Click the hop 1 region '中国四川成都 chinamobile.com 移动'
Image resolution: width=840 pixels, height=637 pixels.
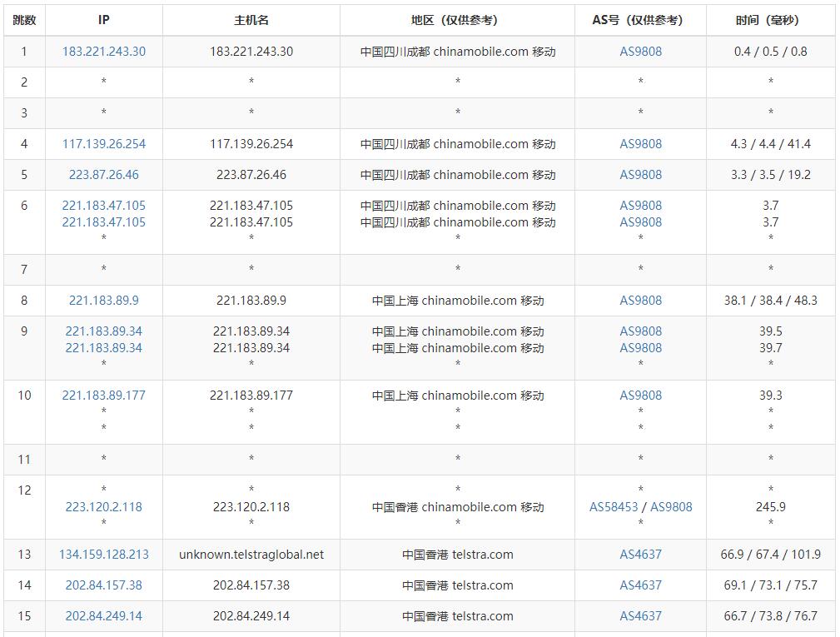click(x=458, y=52)
